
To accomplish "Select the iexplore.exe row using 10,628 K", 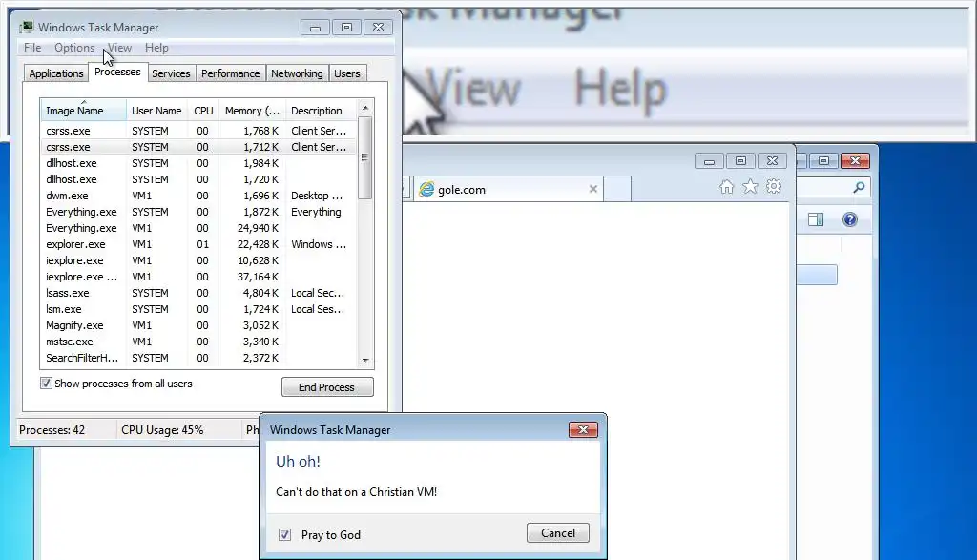I will coord(198,260).
